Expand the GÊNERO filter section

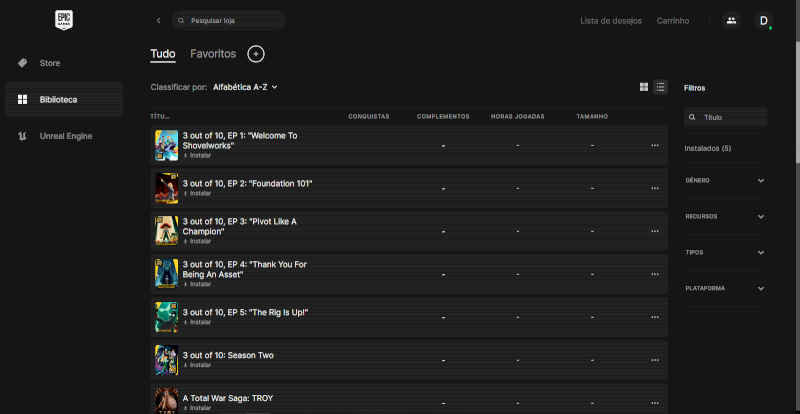[725, 181]
